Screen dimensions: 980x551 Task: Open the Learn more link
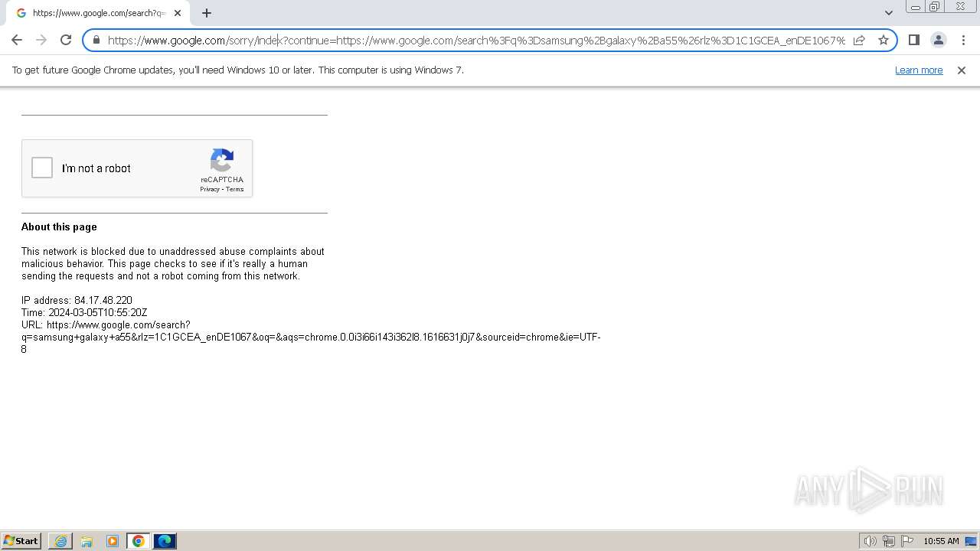tap(919, 70)
